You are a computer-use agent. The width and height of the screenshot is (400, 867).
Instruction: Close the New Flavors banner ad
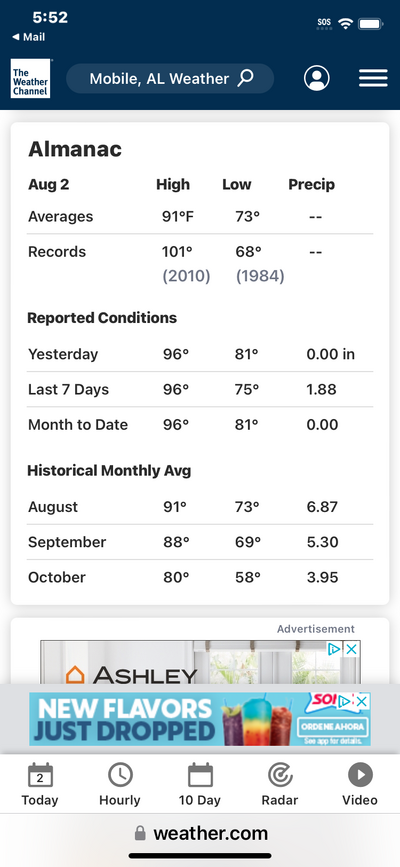[361, 702]
